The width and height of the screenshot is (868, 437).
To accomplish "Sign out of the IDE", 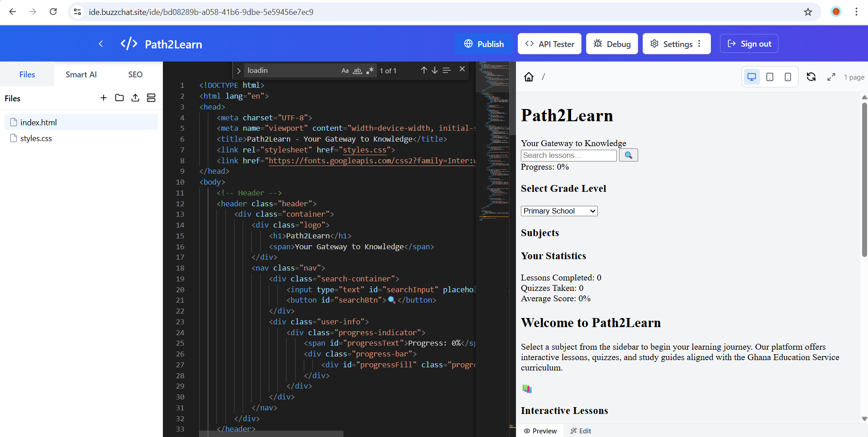I will 749,44.
